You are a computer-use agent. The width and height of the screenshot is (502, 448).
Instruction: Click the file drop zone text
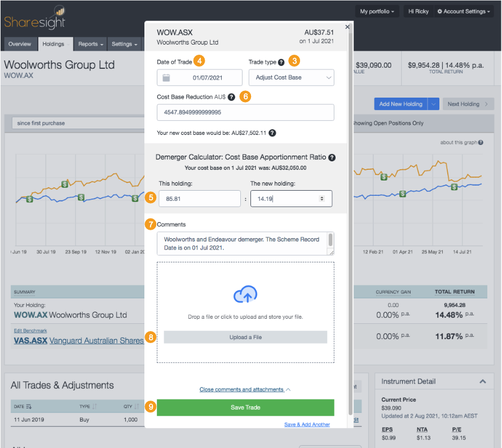tap(245, 317)
